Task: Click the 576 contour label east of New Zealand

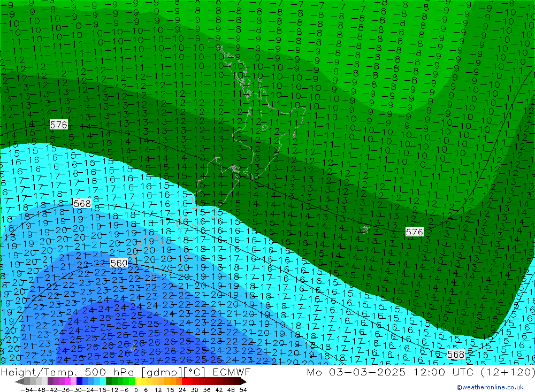Action: (x=414, y=232)
